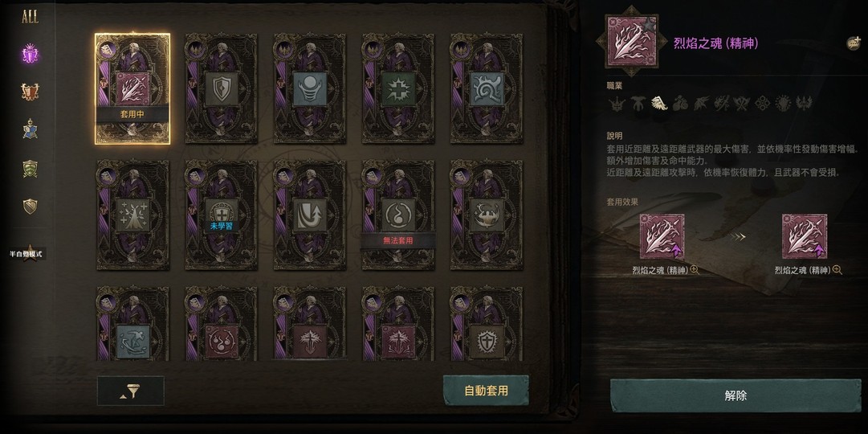The image size is (868, 434).
Task: Switch to the ALL tab
Action: click(30, 17)
